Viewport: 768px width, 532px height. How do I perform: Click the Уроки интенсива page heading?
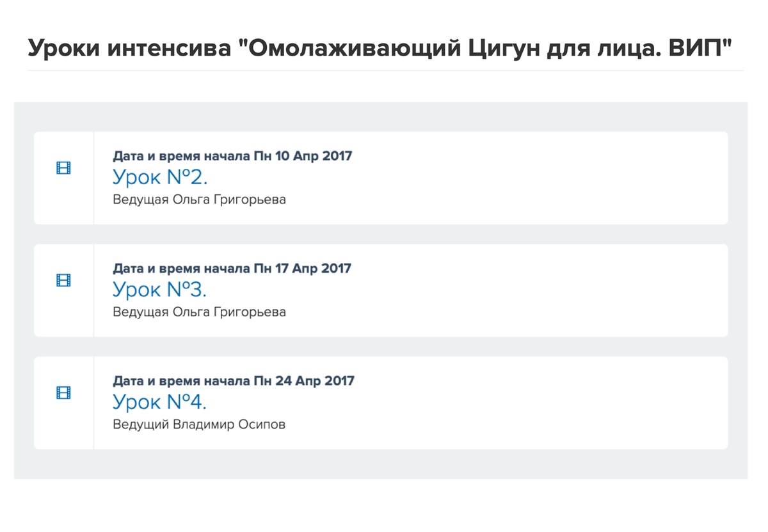(x=385, y=48)
